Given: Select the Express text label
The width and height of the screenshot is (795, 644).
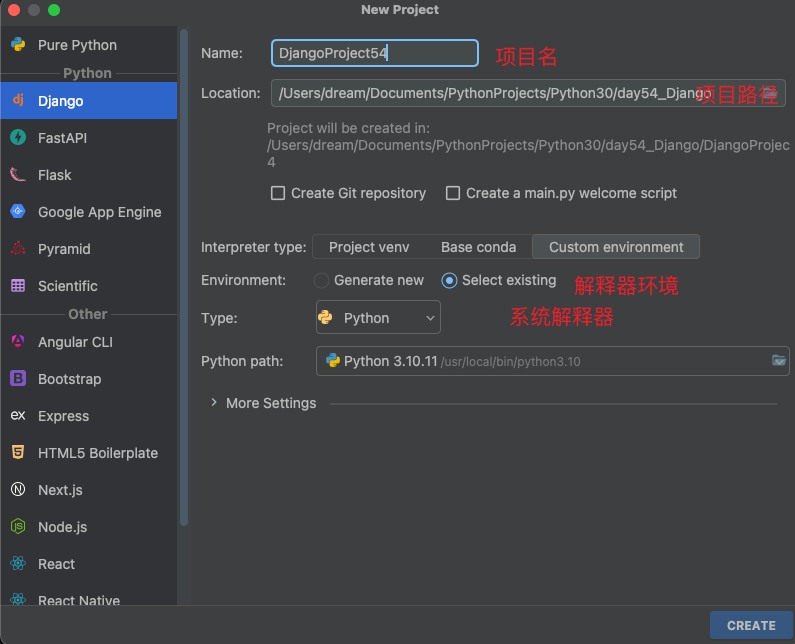Looking at the screenshot, I should (64, 416).
